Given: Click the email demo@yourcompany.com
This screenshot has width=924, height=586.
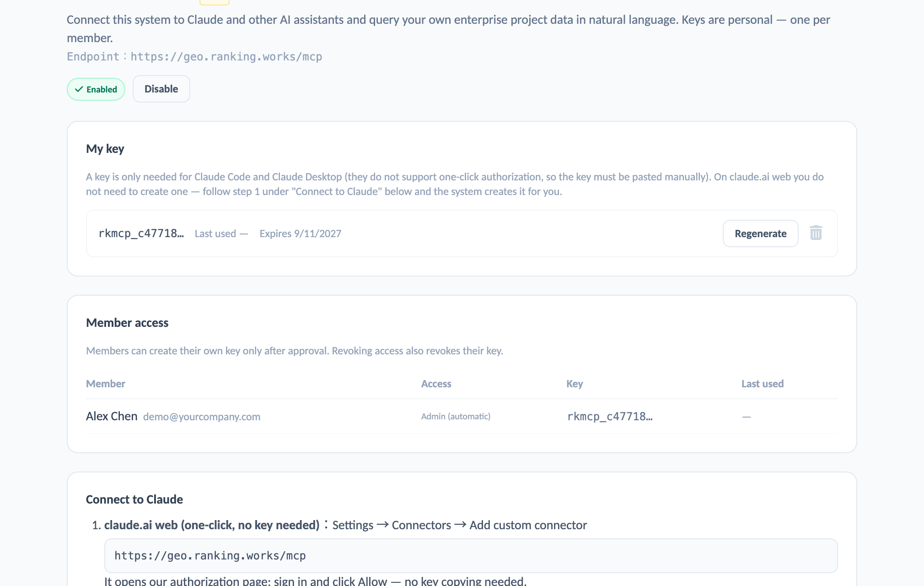Looking at the screenshot, I should [202, 417].
